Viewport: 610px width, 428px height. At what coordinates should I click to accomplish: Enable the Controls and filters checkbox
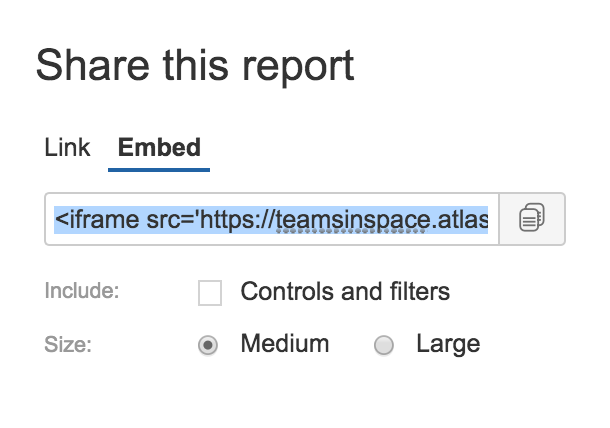point(210,293)
